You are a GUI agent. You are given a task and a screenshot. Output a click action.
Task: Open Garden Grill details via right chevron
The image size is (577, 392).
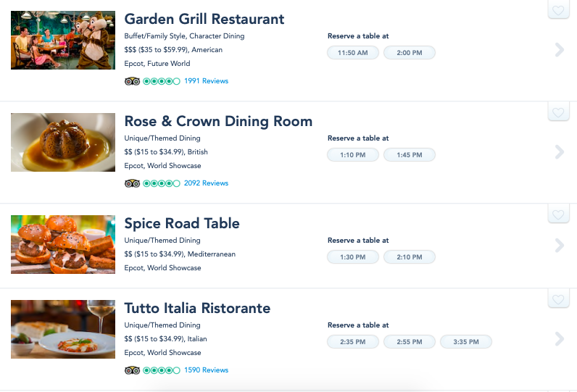point(560,50)
